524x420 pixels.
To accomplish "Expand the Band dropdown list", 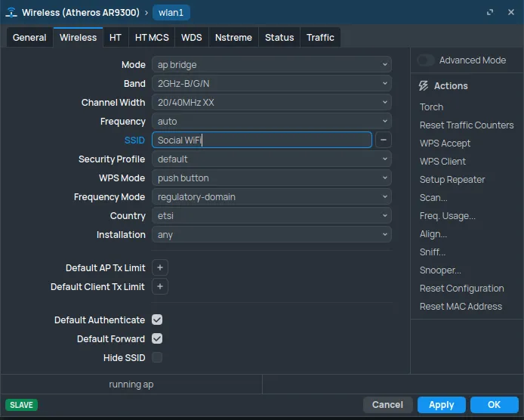I will [x=272, y=84].
